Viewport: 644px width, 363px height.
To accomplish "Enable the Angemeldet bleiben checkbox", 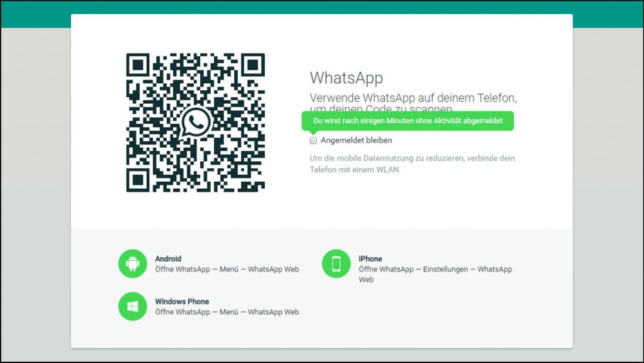I will [314, 141].
